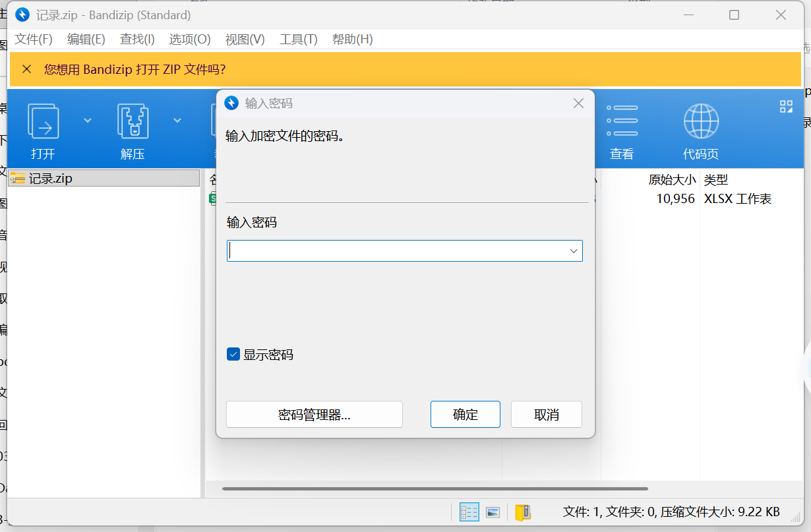Open the 帮助(H) menu
This screenshot has height=532, width=811.
pos(353,40)
